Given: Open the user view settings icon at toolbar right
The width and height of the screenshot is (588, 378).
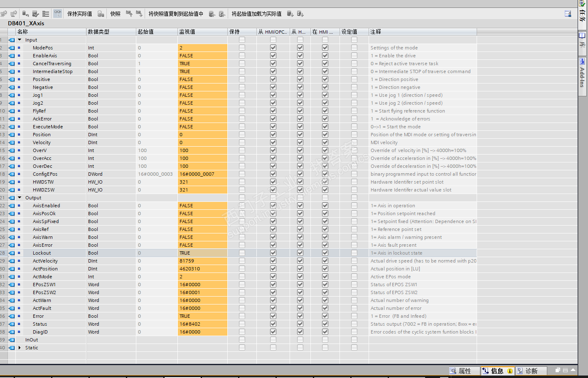Looking at the screenshot, I should (x=568, y=14).
